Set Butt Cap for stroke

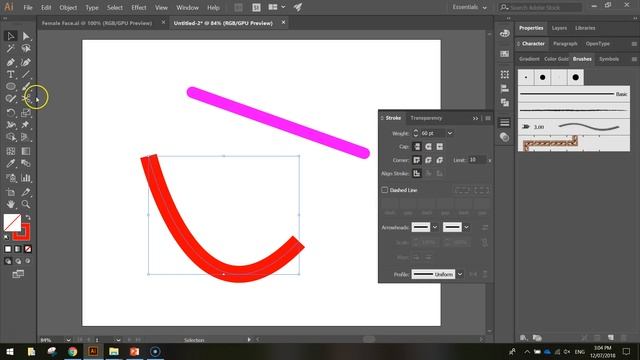417,147
